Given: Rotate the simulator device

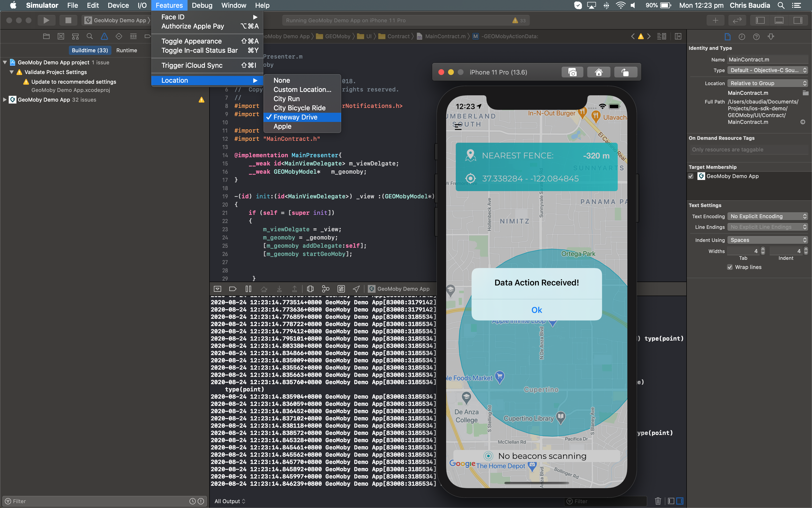Looking at the screenshot, I should [625, 72].
